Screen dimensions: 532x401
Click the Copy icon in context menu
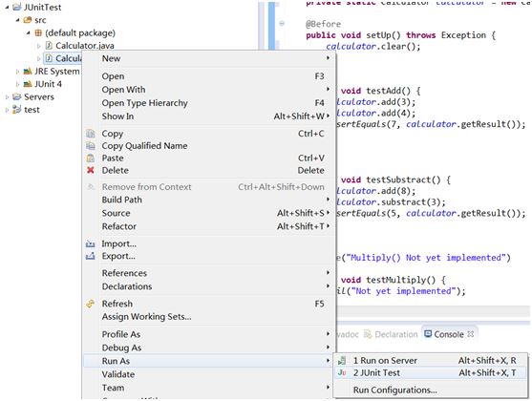coord(91,134)
